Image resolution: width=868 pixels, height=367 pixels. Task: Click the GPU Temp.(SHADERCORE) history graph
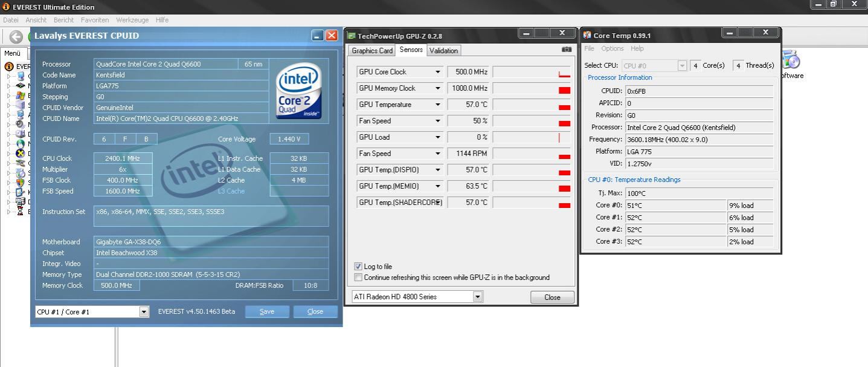tap(532, 203)
